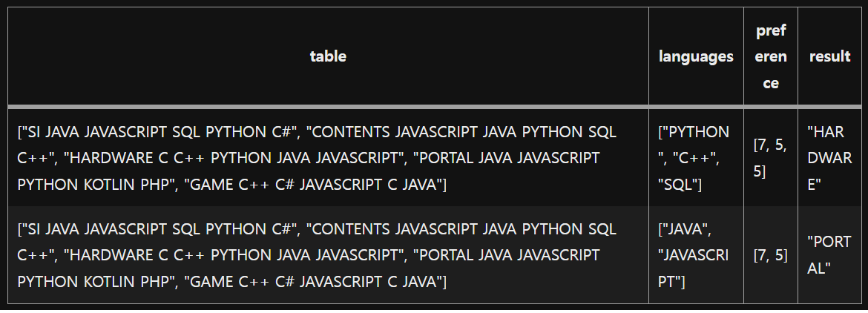Select the languages cell containing "JAVA", "JAVASCRIPT"

pyautogui.click(x=696, y=255)
